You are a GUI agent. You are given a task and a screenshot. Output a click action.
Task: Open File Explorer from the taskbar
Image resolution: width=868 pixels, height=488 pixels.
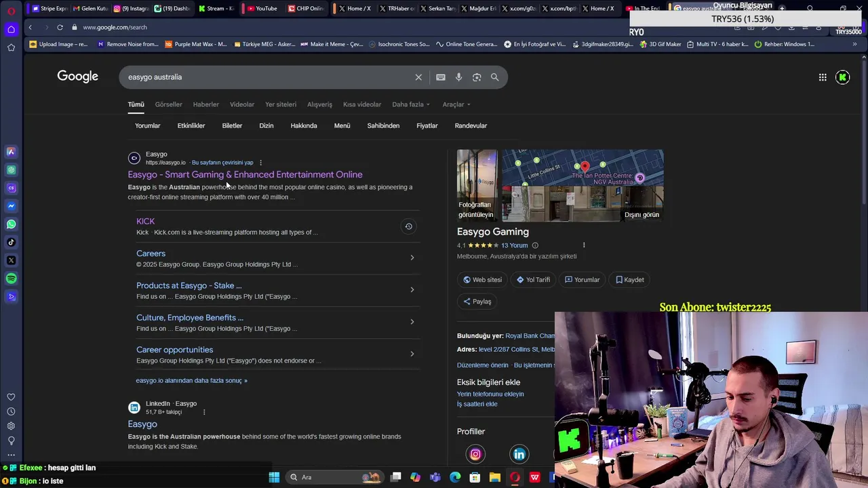click(495, 477)
